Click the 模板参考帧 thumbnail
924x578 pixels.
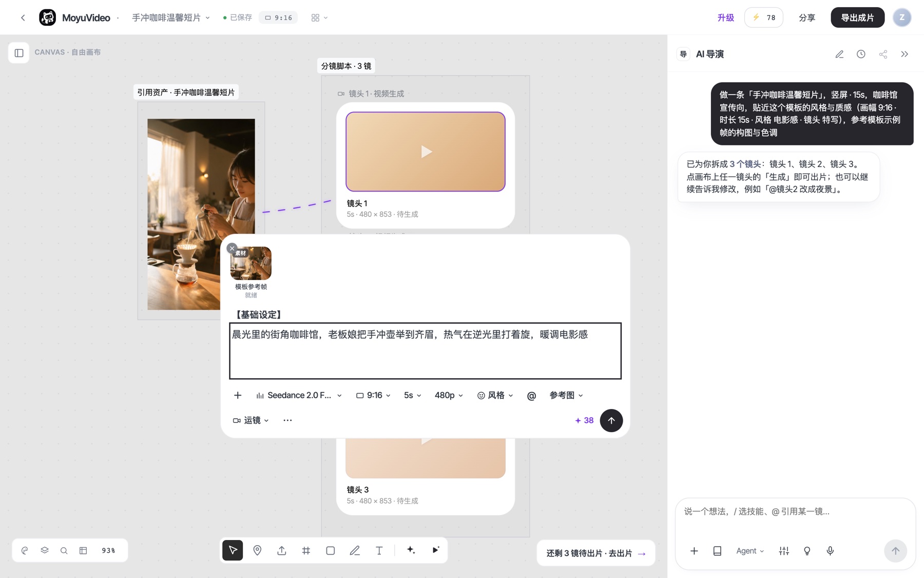(x=251, y=263)
